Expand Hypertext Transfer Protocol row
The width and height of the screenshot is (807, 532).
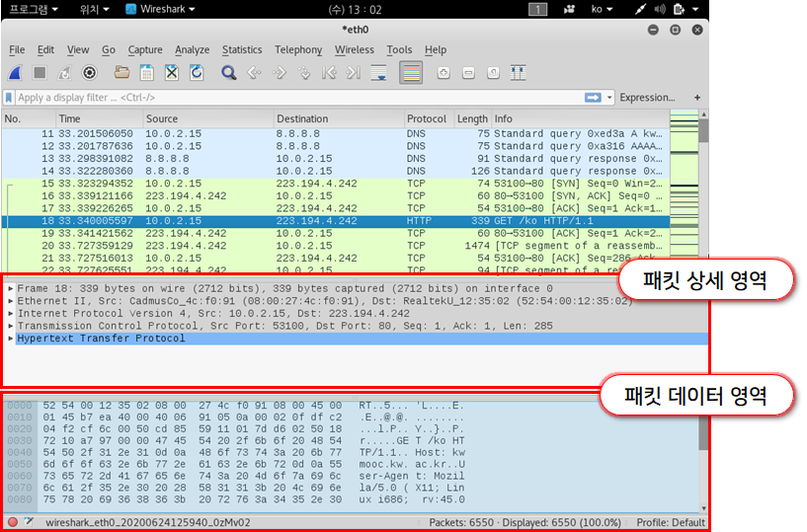[x=10, y=338]
